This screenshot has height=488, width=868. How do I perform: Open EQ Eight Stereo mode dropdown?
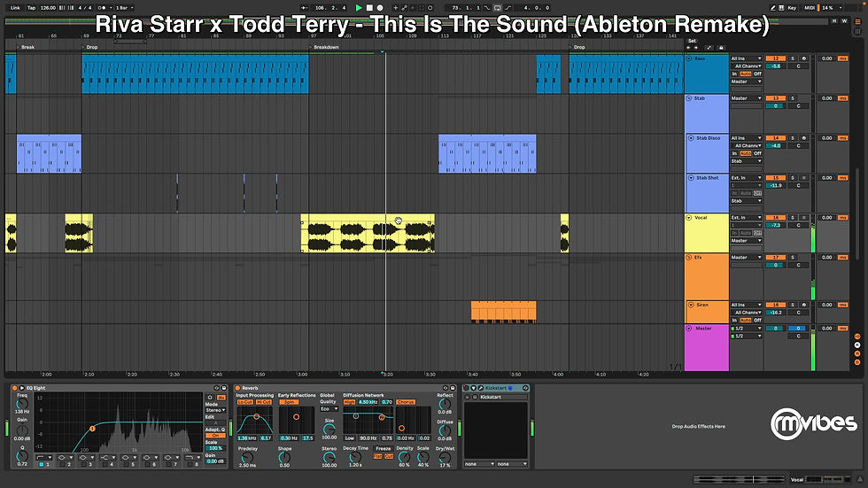click(215, 411)
